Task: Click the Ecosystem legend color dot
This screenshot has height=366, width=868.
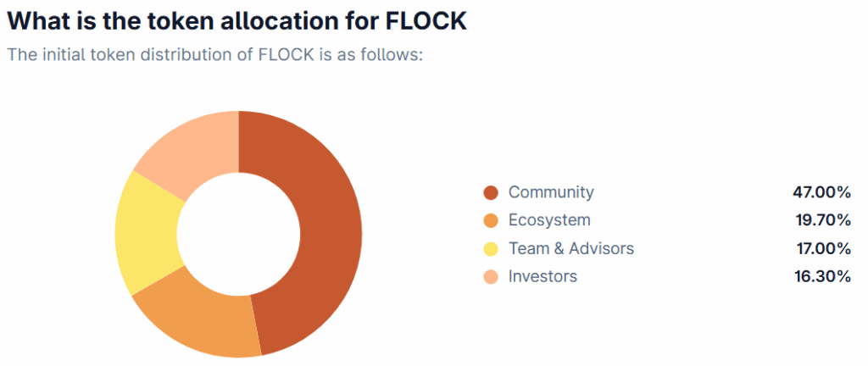Action: point(491,220)
